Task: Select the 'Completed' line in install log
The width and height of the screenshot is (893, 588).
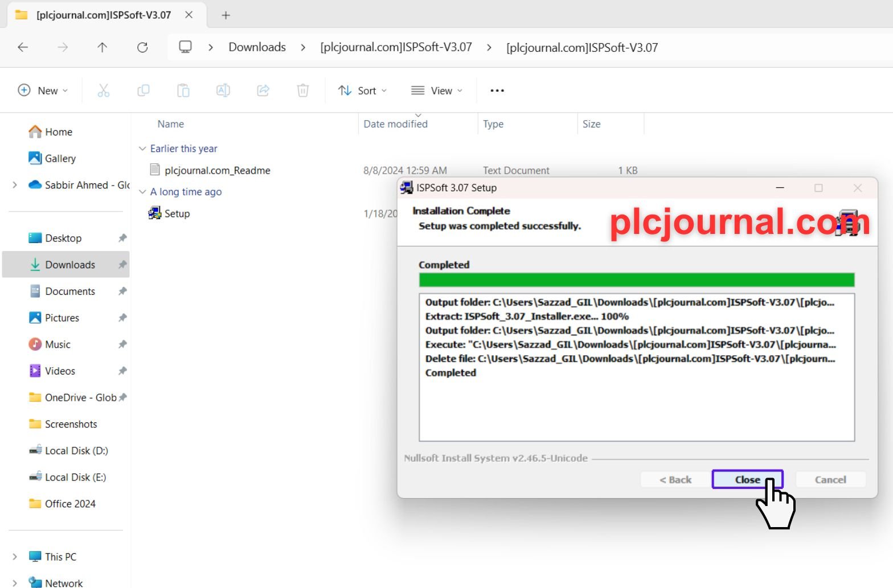Action: (x=450, y=373)
